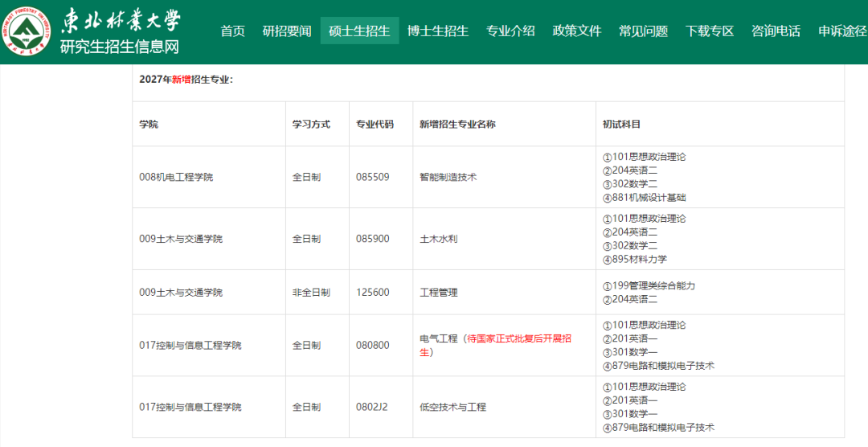Click the major name 土木水利

(439, 240)
